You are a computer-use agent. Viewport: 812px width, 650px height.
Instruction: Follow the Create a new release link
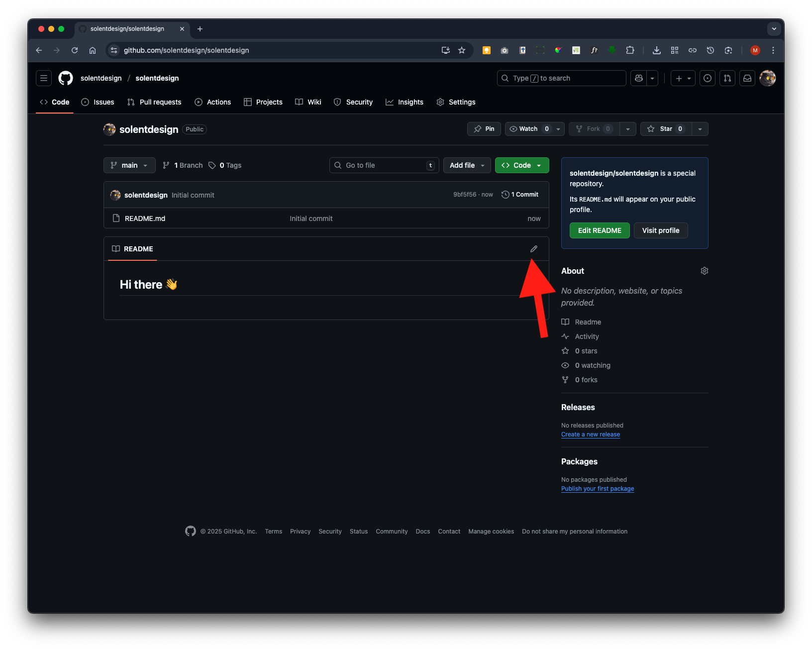click(x=591, y=434)
